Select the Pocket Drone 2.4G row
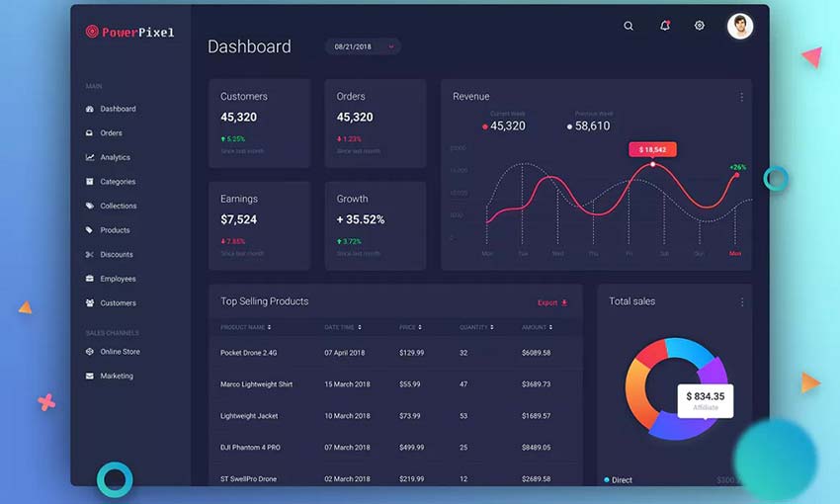Viewport: 840px width, 504px height. coord(395,353)
